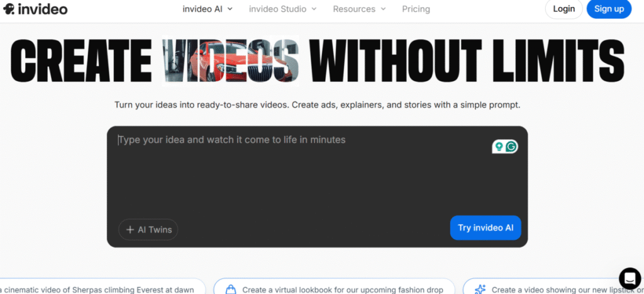
Task: Click the Try invideo AI button
Action: pyautogui.click(x=486, y=228)
